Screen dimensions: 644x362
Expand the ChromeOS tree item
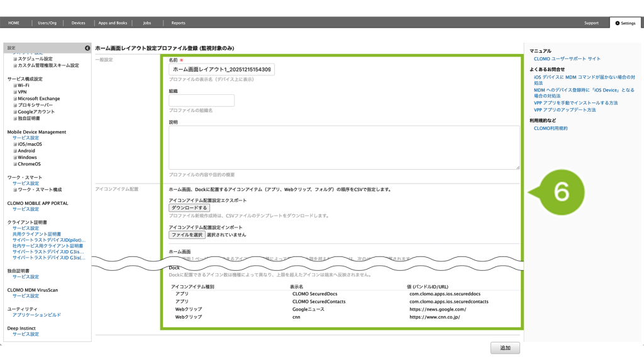click(x=15, y=164)
